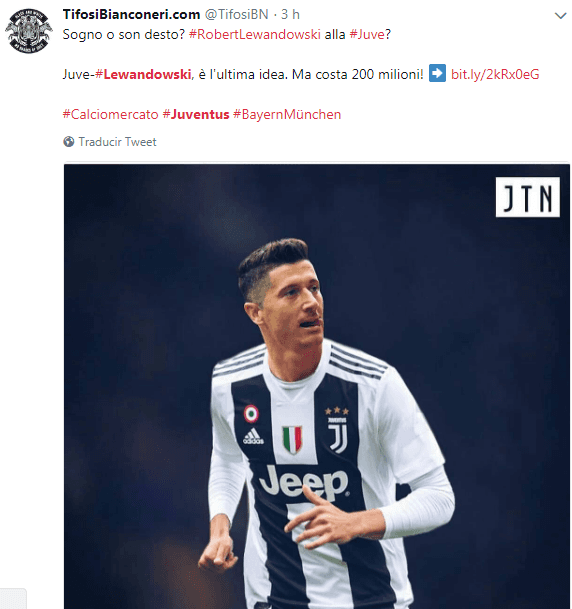This screenshot has width=572, height=609.
Task: Click the globe icon beside Traducir Tweet
Action: [x=69, y=142]
